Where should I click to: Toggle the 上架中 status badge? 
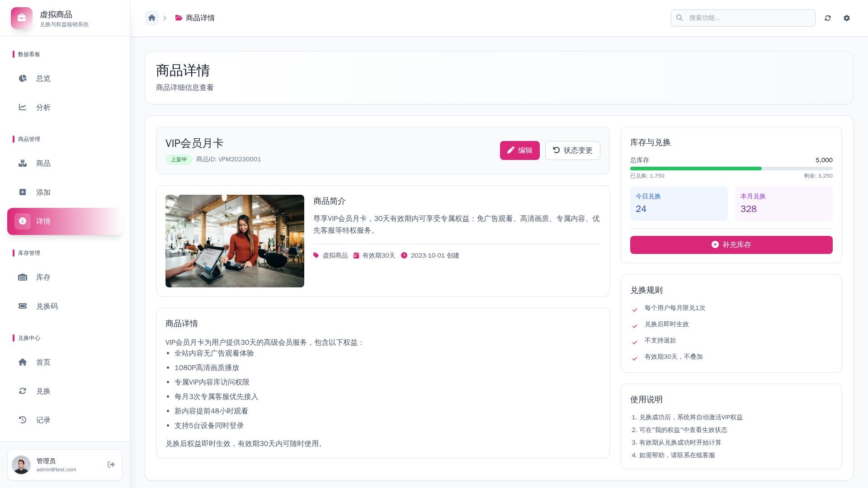coord(179,159)
